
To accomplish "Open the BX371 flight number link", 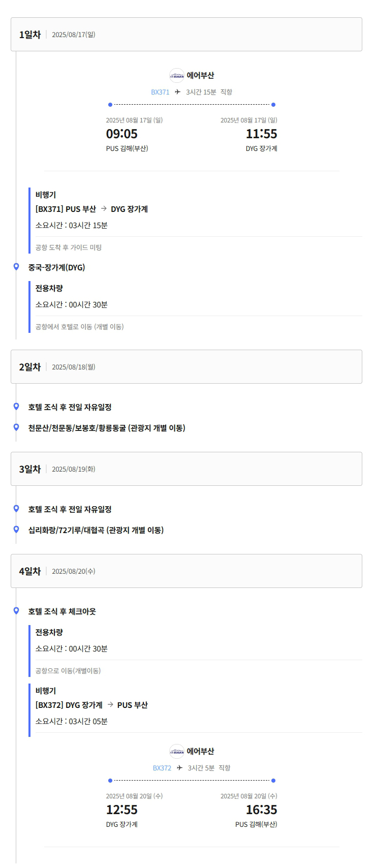I will click(160, 92).
